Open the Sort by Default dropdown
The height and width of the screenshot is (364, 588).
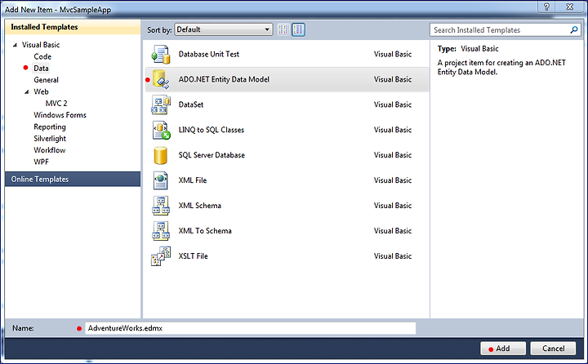tap(224, 29)
